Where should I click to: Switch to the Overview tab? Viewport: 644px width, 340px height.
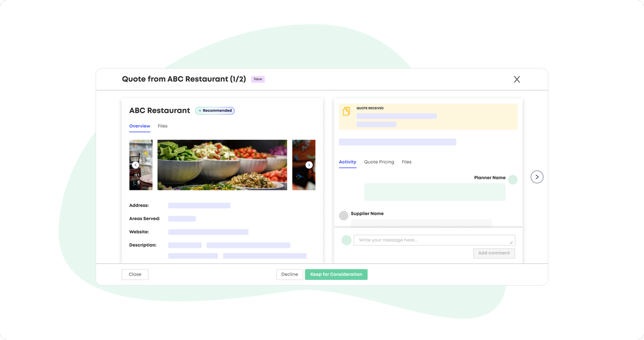coord(140,126)
